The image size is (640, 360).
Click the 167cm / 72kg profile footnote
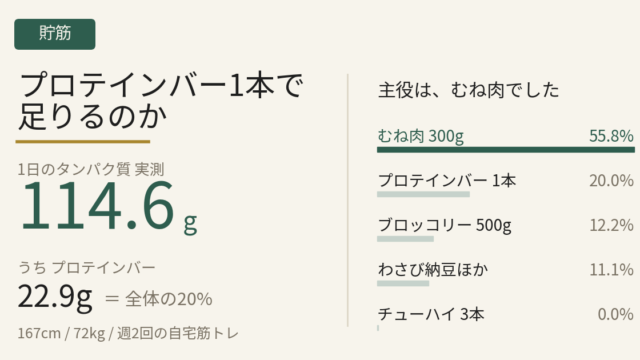128,333
